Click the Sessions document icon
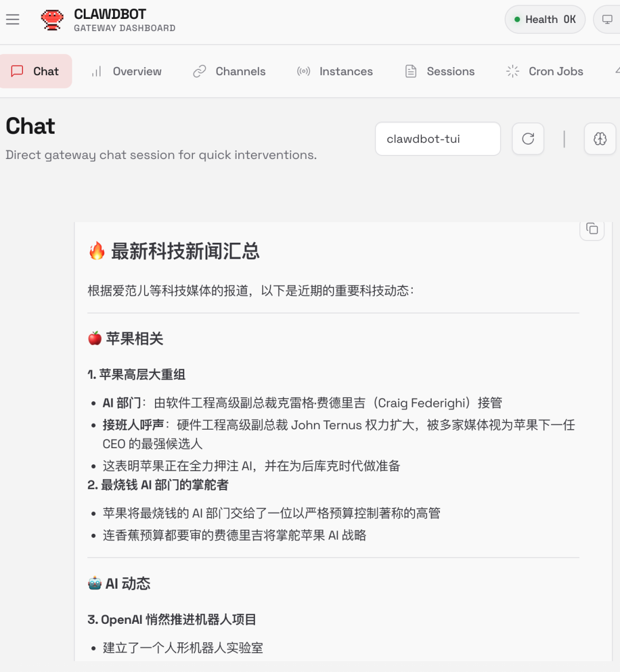 coord(410,71)
